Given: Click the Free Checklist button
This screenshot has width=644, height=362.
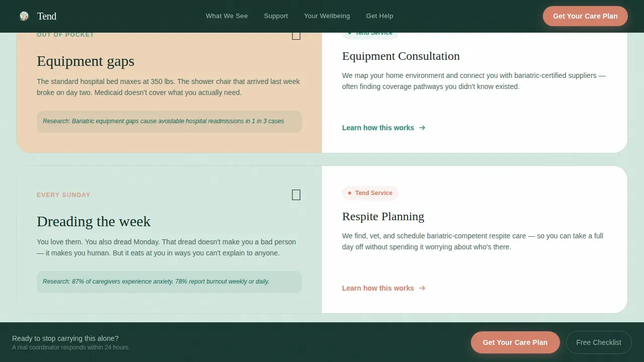Looking at the screenshot, I should click(599, 342).
